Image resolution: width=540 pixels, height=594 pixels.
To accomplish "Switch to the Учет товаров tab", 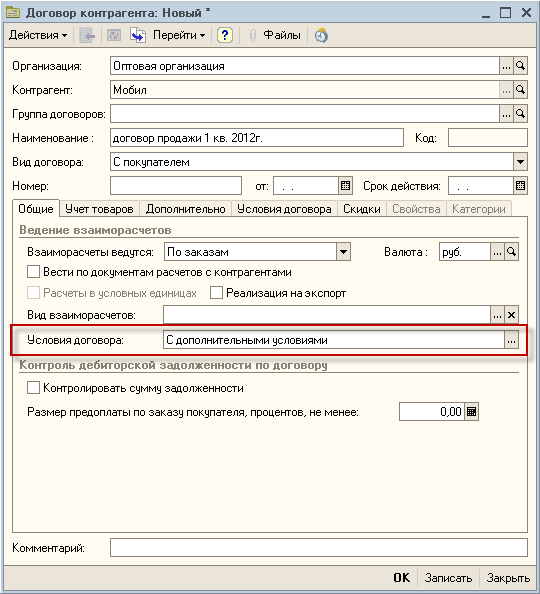I will [x=99, y=209].
